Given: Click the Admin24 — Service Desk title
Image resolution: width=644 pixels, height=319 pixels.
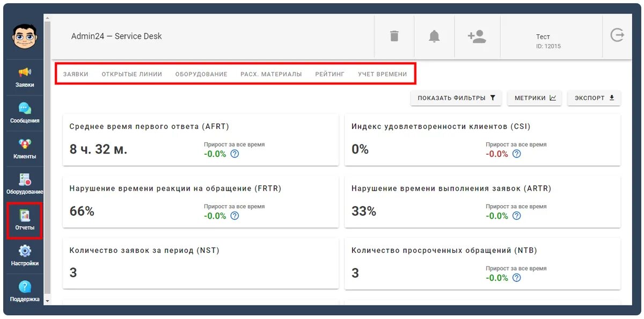Looking at the screenshot, I should tap(116, 37).
